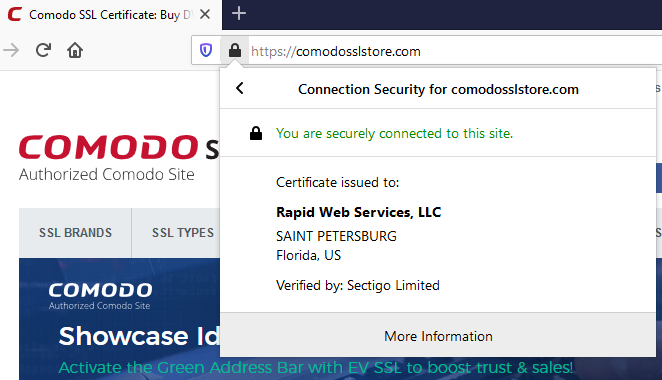Click the green EV SSL banner text
This screenshot has width=662, height=380.
tap(316, 368)
